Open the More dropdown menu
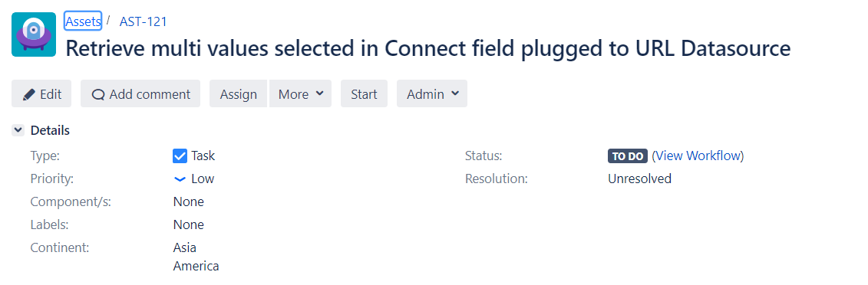Viewport: 868px width, 285px height. click(x=300, y=94)
